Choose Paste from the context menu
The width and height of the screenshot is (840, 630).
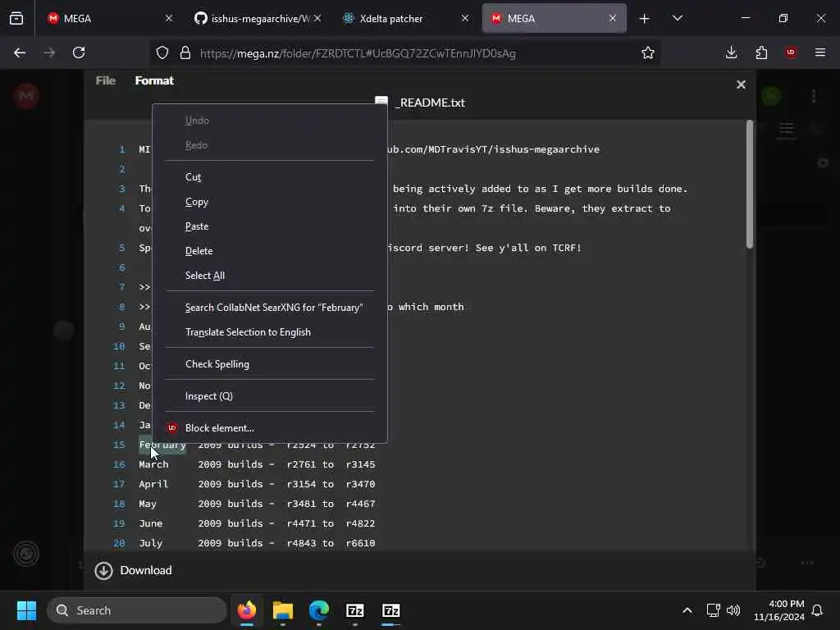(269, 226)
